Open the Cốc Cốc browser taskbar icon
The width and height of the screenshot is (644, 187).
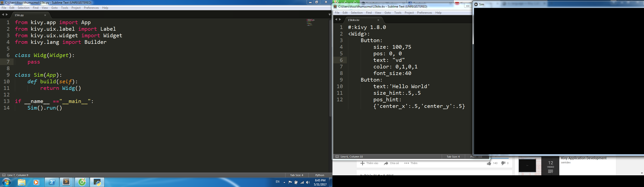click(82, 182)
